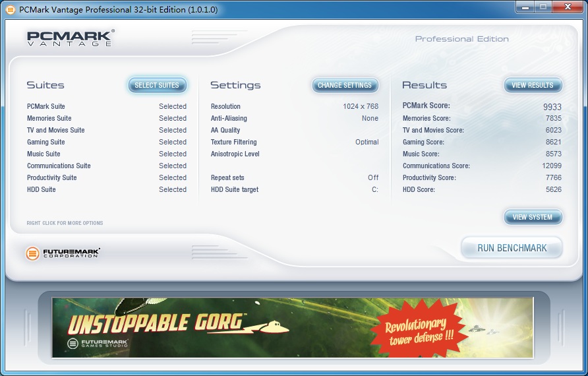Select the Memories Suite row

coord(107,118)
